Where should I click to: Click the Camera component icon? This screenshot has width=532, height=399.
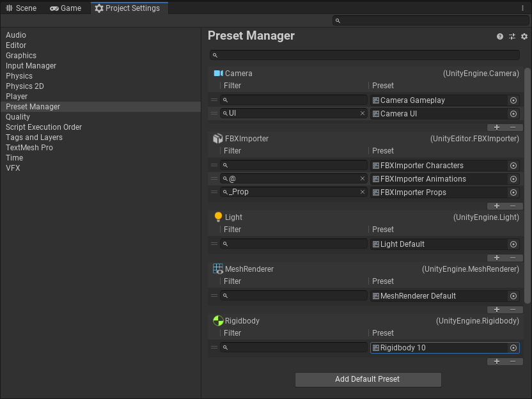218,74
